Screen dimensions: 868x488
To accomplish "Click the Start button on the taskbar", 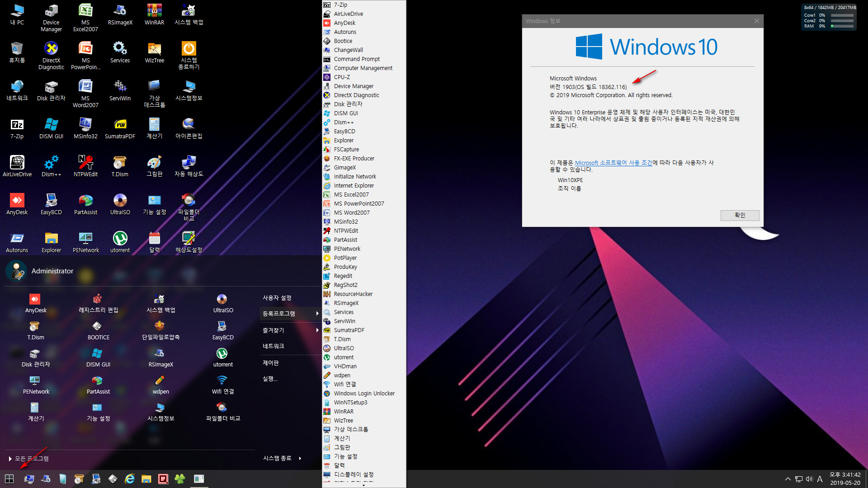I will (x=9, y=479).
